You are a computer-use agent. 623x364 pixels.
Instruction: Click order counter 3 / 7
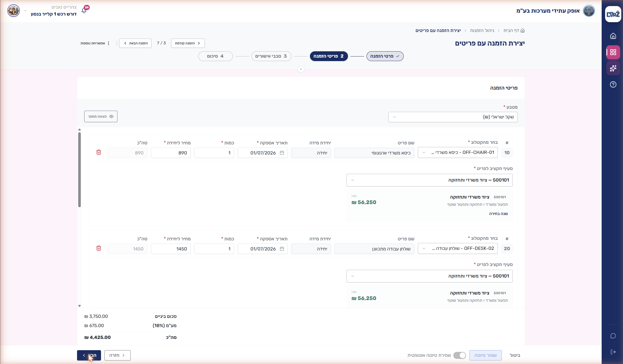click(161, 43)
